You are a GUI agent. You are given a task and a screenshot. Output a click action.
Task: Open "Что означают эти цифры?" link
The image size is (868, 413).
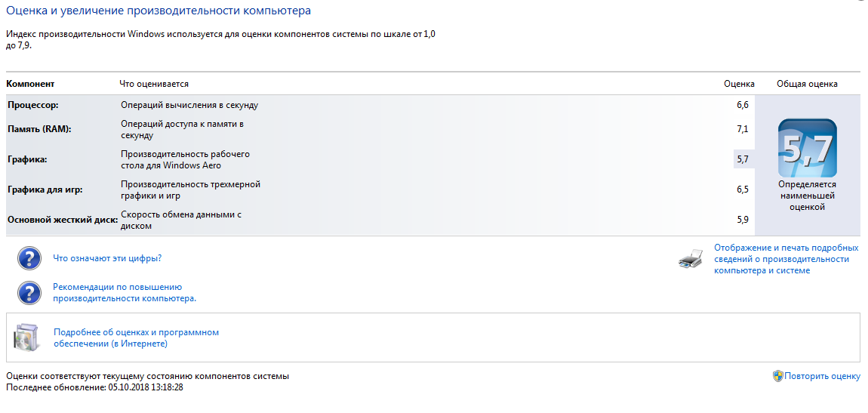107,258
